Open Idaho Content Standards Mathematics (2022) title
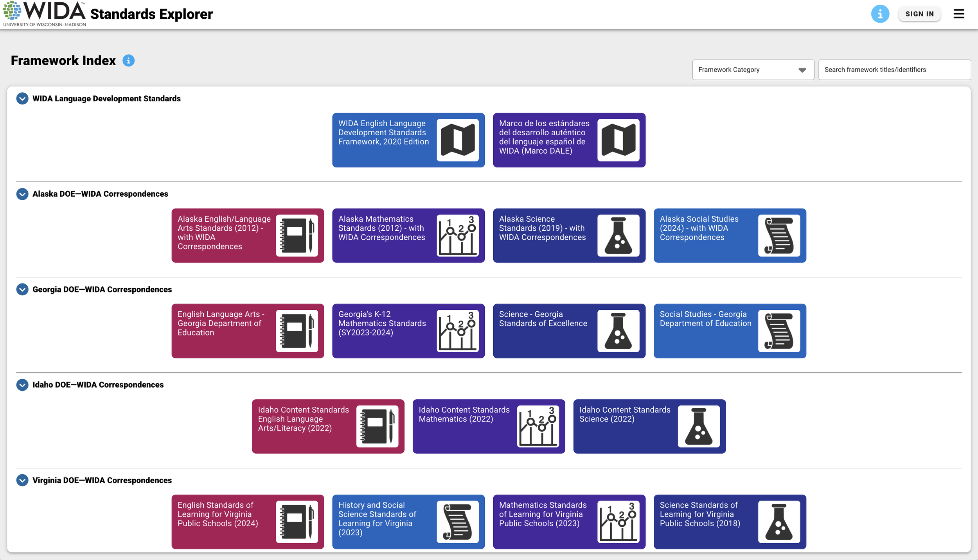 [x=464, y=414]
